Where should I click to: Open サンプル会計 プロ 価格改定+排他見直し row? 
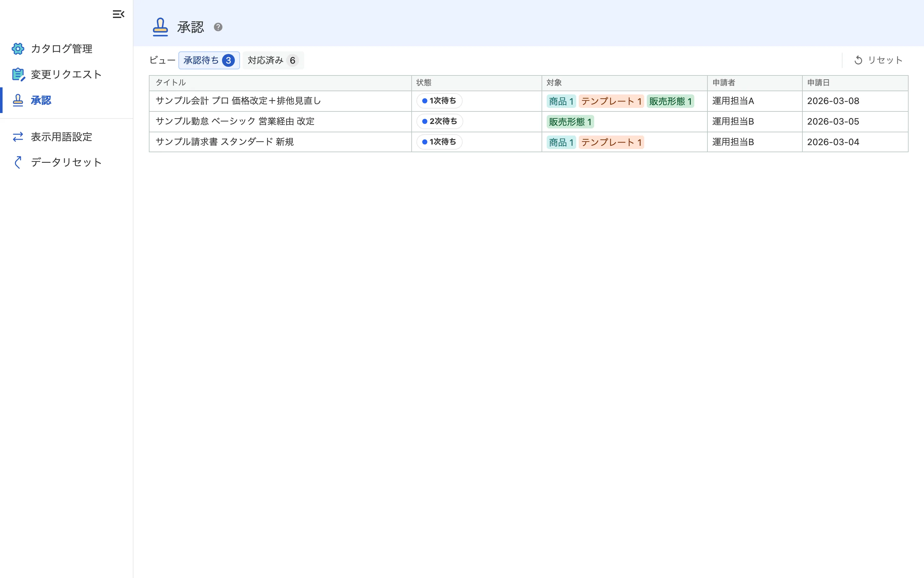[x=528, y=101]
